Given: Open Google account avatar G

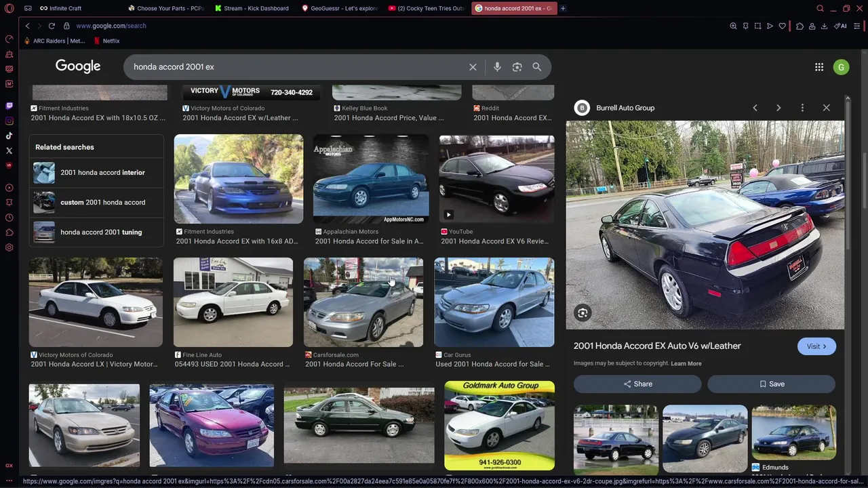Looking at the screenshot, I should click(841, 67).
